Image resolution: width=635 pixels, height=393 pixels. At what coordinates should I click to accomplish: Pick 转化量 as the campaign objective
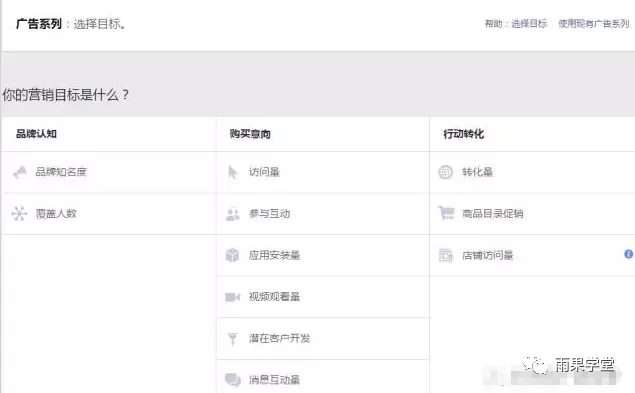click(x=533, y=172)
